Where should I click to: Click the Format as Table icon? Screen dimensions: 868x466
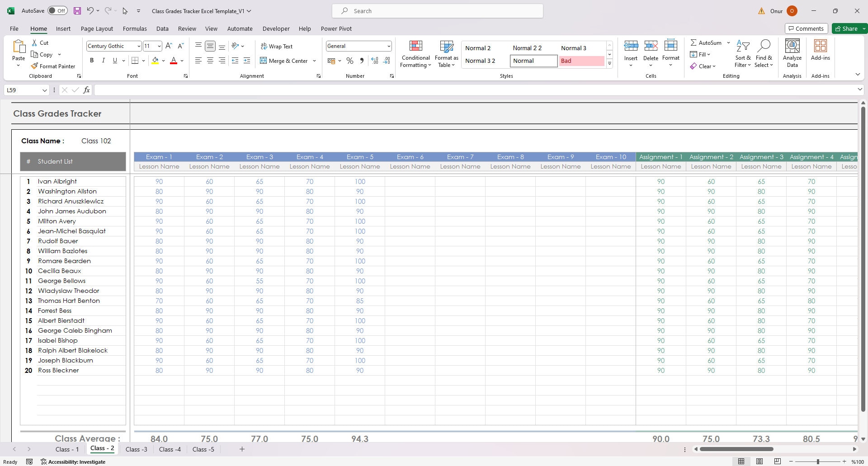pos(446,53)
